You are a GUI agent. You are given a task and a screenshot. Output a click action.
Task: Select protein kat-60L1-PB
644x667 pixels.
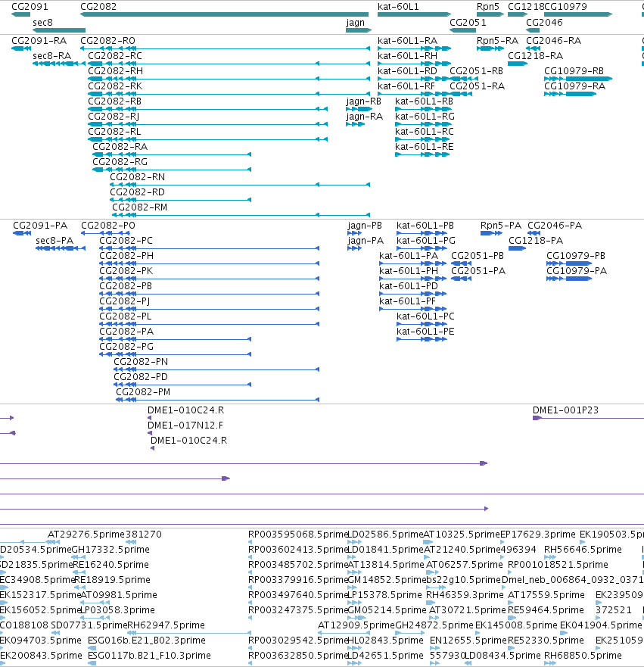coord(425,226)
